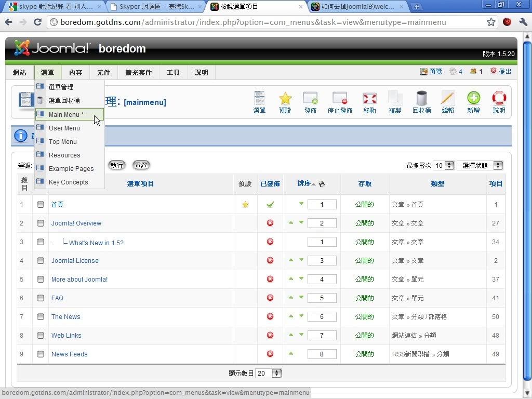The width and height of the screenshot is (532, 399).
Task: Click red publish icon for Web Links
Action: [270, 335]
